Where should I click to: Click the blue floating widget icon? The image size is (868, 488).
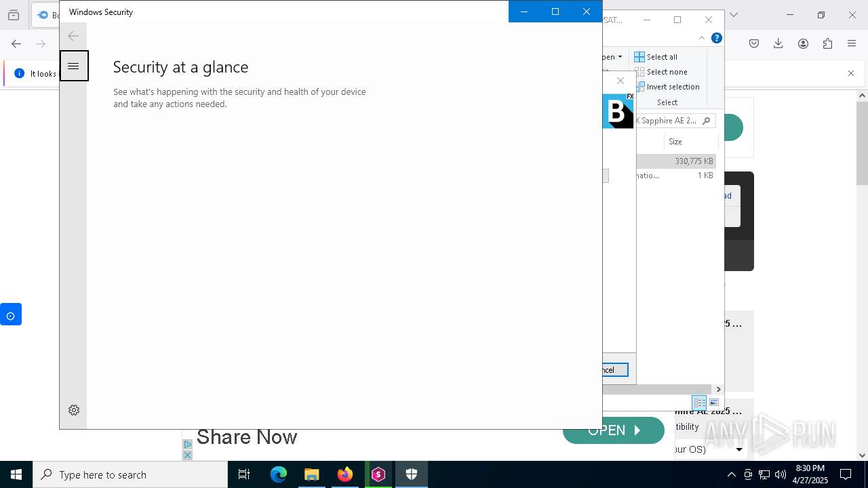pyautogui.click(x=11, y=314)
